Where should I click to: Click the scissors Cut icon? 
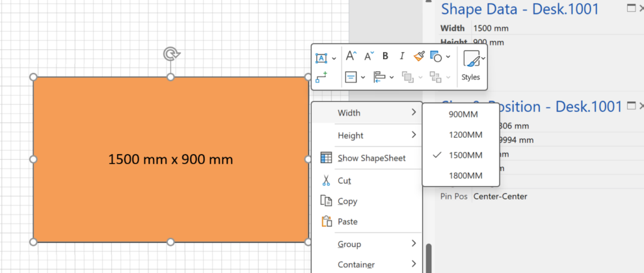coord(326,181)
